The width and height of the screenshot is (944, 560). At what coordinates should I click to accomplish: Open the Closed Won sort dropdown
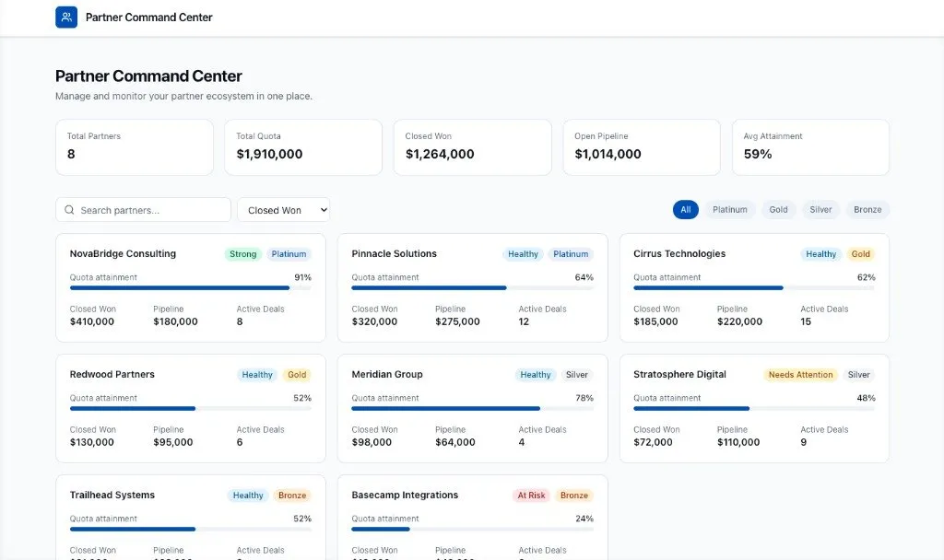click(x=284, y=210)
